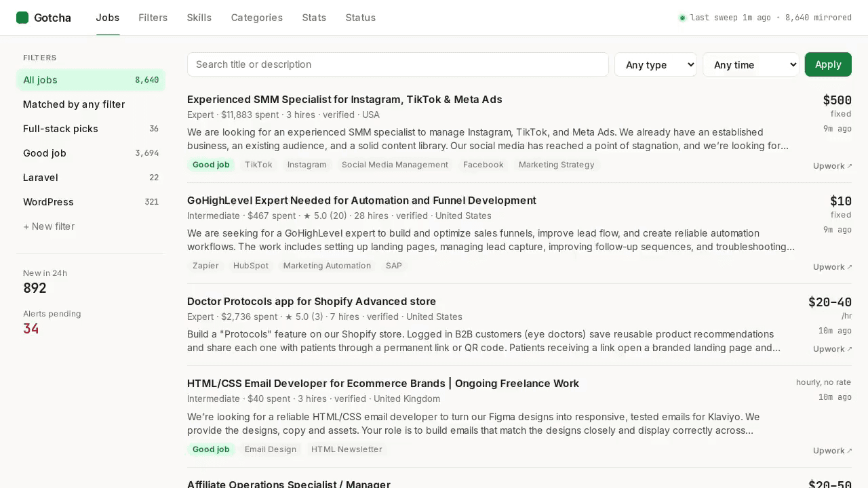Click the Apply button
This screenshot has width=868, height=488.
pos(828,64)
